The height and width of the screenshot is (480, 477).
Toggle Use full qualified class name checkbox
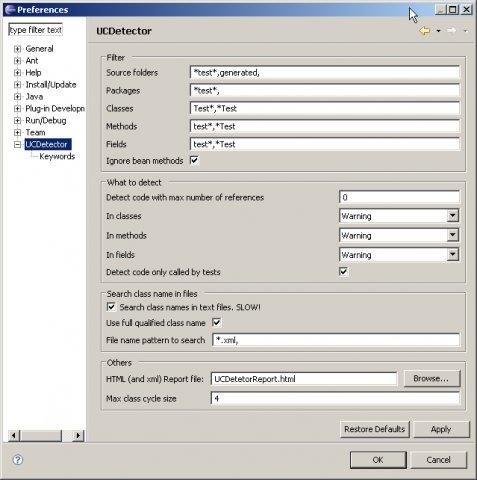[216, 322]
